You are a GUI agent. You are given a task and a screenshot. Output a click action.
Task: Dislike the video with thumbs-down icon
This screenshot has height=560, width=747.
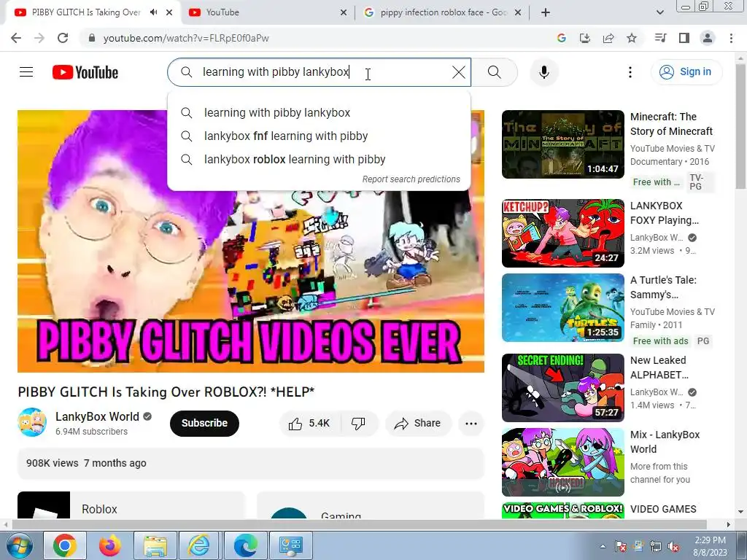click(358, 424)
